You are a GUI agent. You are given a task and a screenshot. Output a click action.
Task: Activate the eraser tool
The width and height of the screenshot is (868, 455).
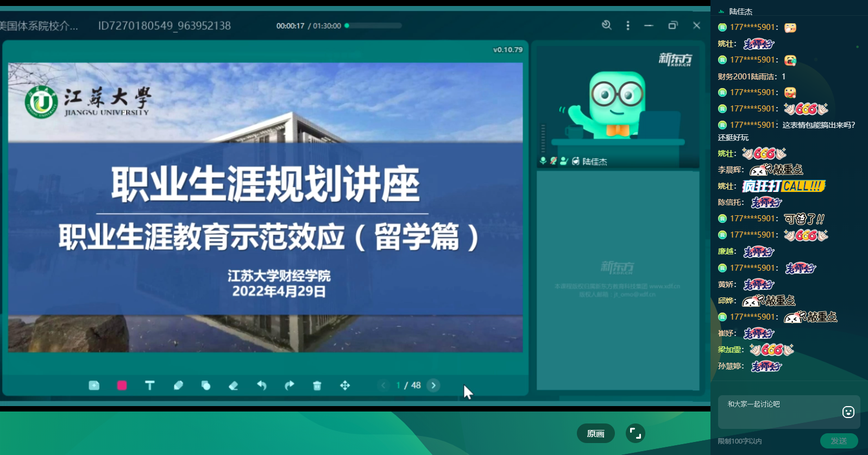pyautogui.click(x=234, y=385)
